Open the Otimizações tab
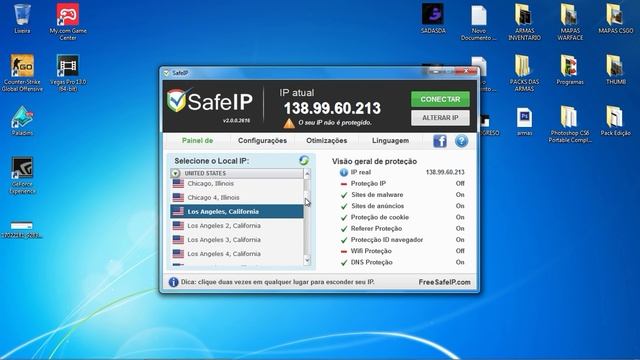The width and height of the screenshot is (640, 360). pos(327,140)
